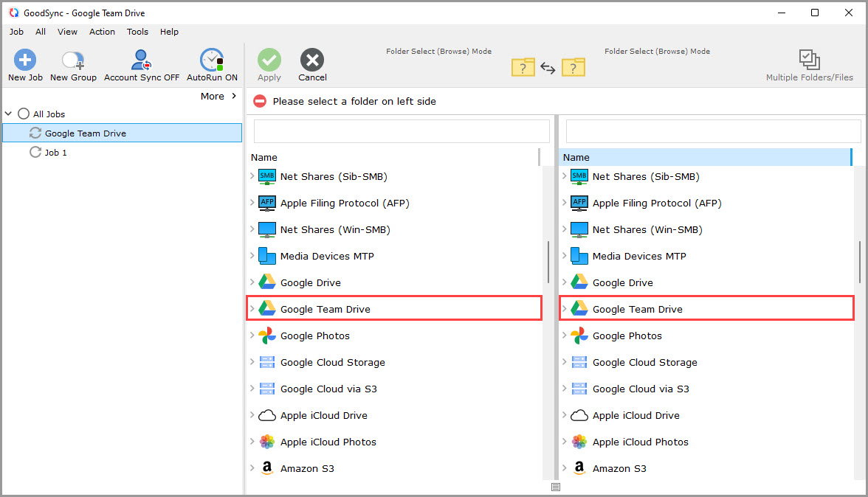This screenshot has height=497, width=868.
Task: Open the Action menu
Action: point(102,32)
